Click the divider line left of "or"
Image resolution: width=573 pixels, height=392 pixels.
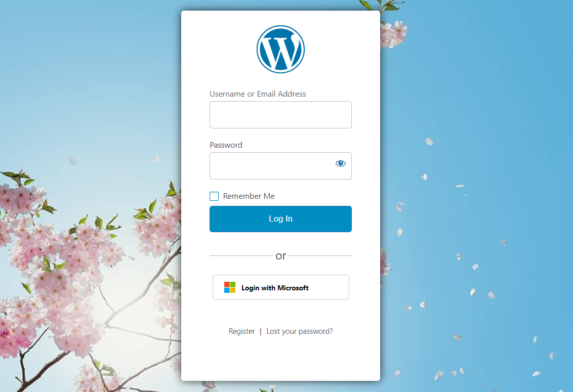[241, 256]
